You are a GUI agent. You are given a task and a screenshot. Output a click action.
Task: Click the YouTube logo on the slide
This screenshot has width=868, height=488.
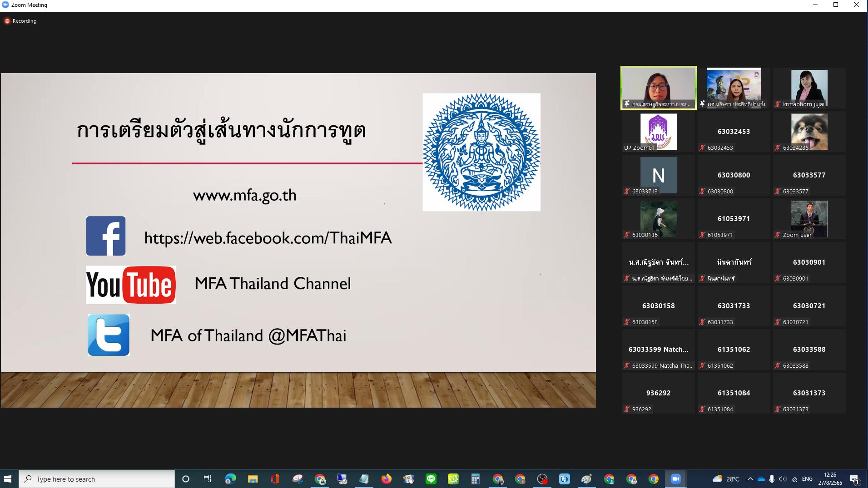tap(131, 285)
